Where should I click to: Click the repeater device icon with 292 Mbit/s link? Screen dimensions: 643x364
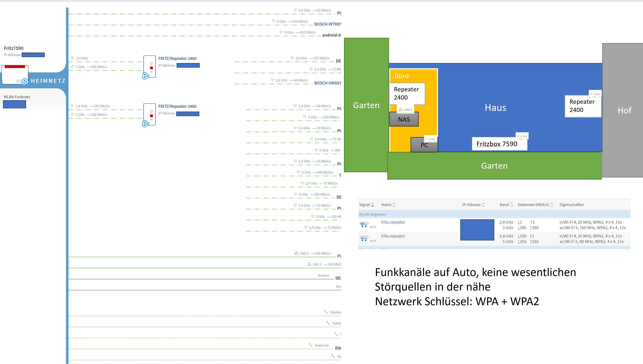pyautogui.click(x=149, y=114)
